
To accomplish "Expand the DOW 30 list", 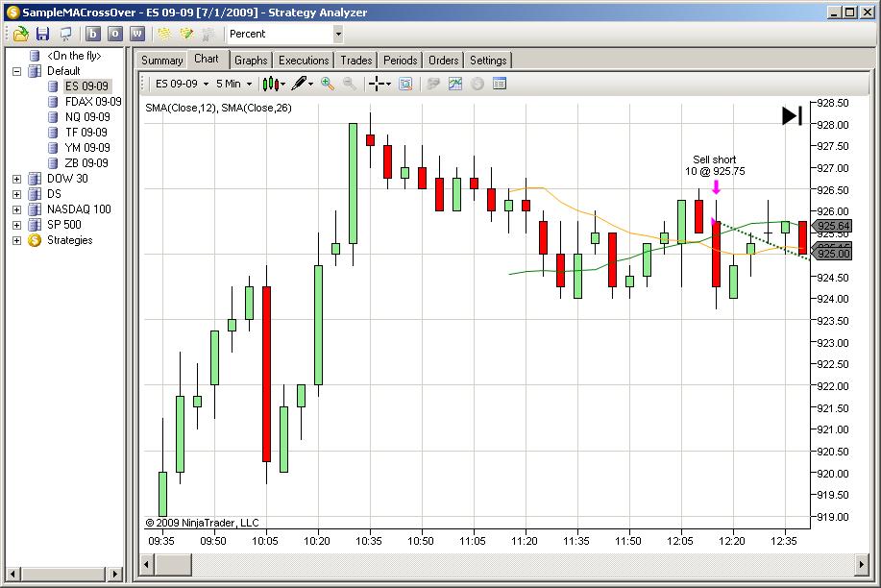I will pyautogui.click(x=17, y=179).
